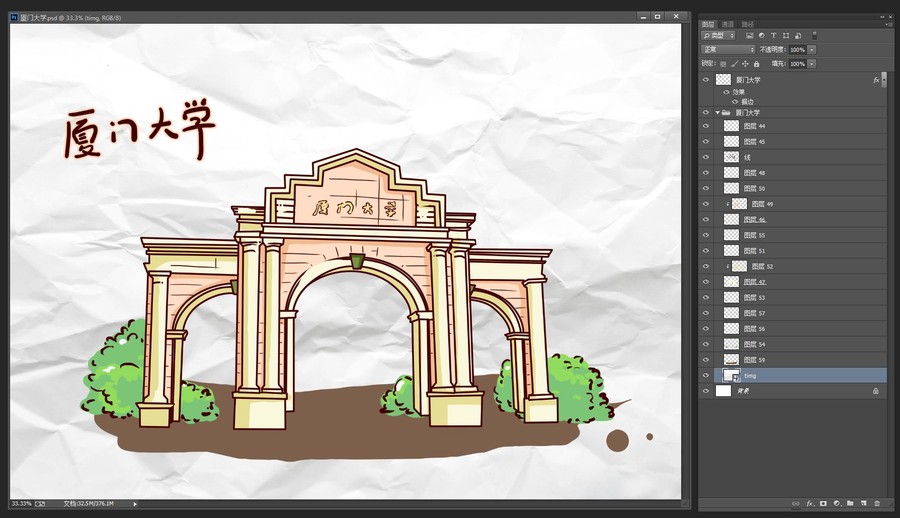This screenshot has height=518, width=900.
Task: Switch to the 路径 paths tab
Action: coord(747,24)
